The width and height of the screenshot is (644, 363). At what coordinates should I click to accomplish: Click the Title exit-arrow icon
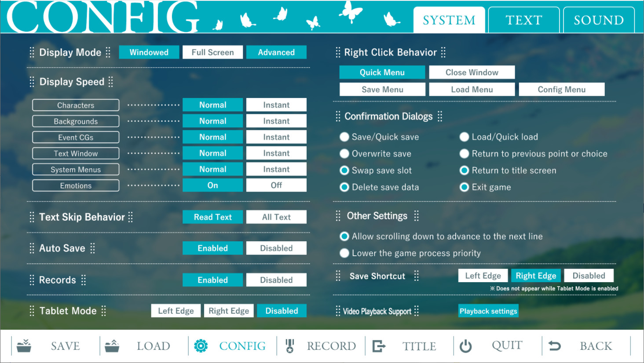click(x=379, y=346)
